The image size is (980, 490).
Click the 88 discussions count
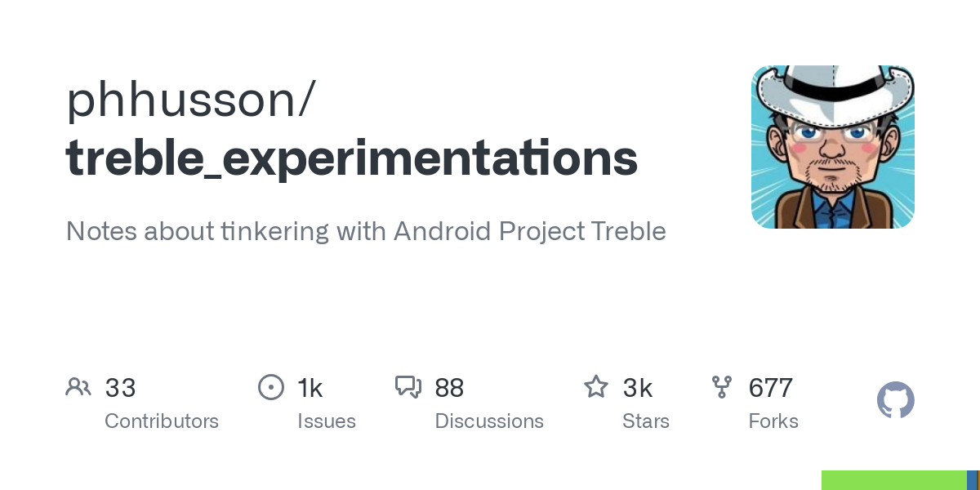[449, 388]
